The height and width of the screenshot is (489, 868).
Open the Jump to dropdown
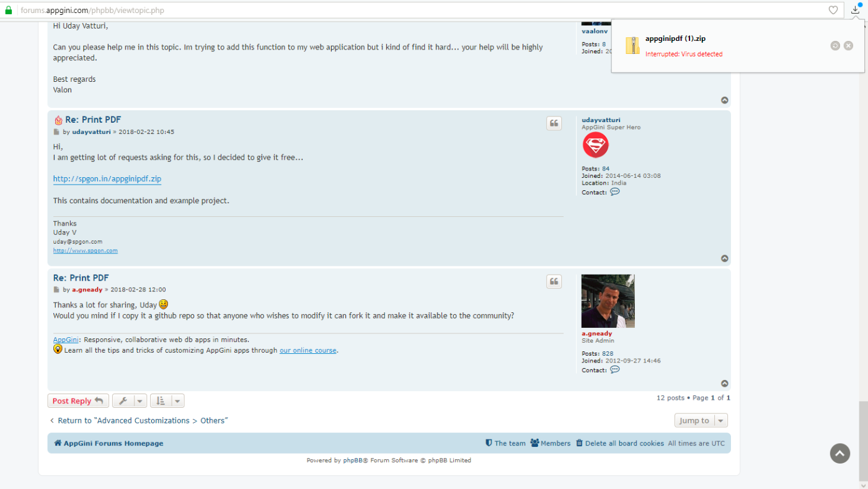(701, 420)
